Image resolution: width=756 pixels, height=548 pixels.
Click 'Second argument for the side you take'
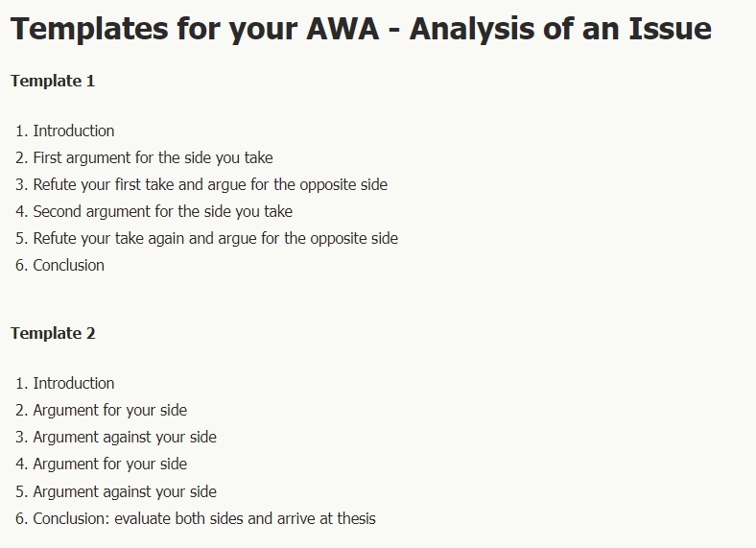click(163, 211)
